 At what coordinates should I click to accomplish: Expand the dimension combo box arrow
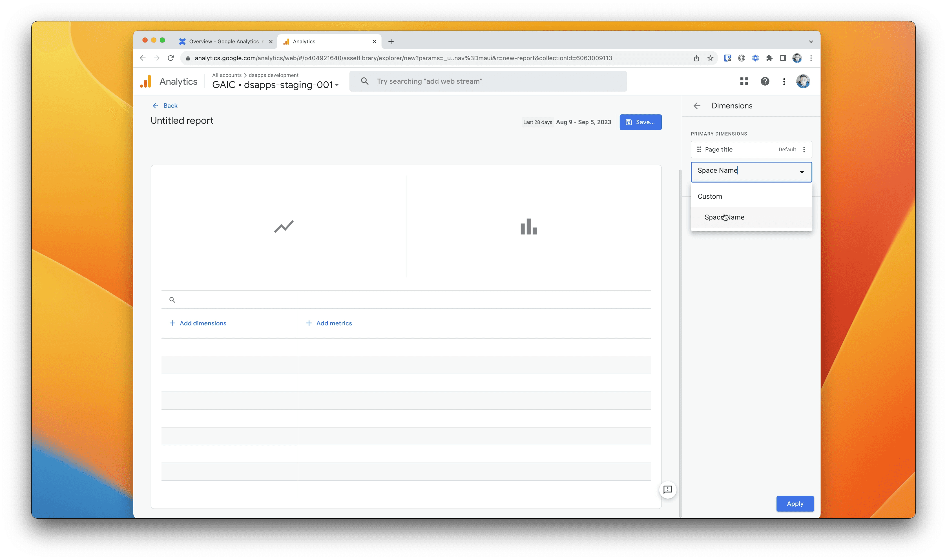(802, 172)
